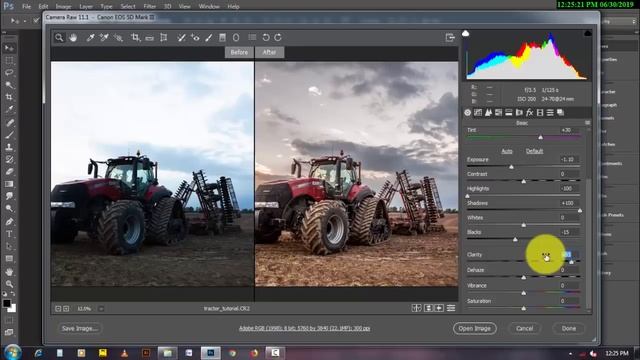Click the Vibrance slider handle

pos(524,293)
